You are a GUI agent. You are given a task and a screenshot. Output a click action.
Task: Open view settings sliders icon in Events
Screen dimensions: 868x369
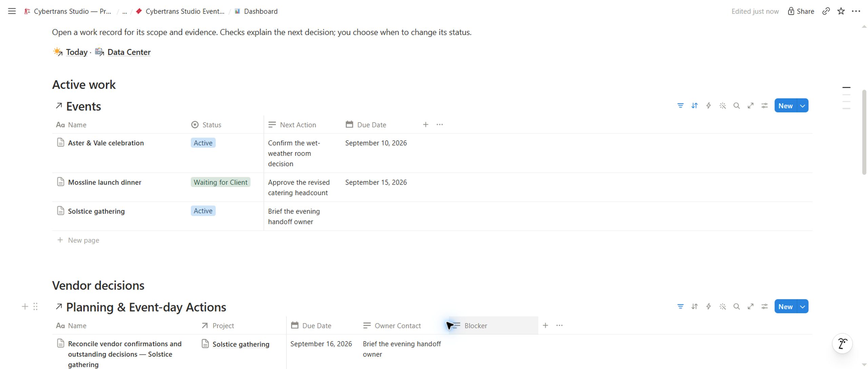[x=765, y=106]
